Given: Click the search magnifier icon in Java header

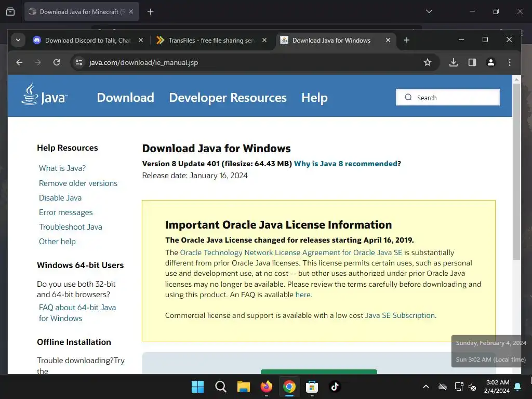Looking at the screenshot, I should pos(408,97).
